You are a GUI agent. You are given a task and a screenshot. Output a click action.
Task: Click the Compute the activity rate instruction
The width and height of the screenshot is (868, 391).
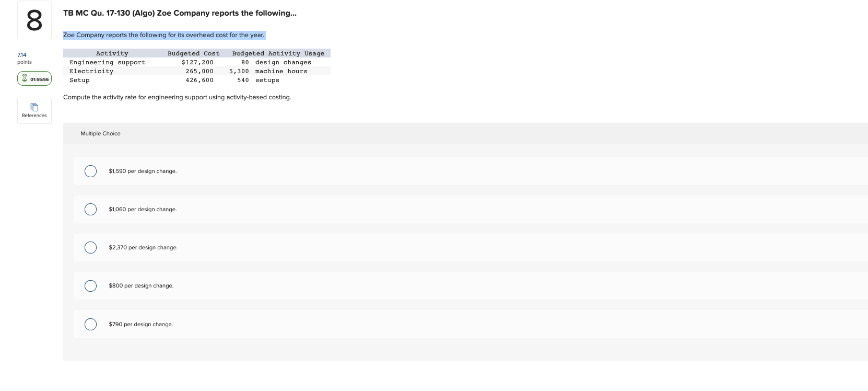pos(177,97)
